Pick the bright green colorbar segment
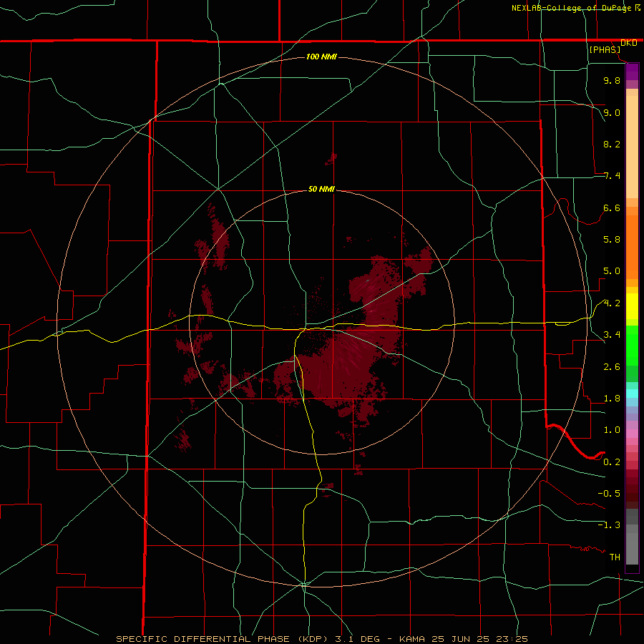Viewport: 644px width, 644px height. tap(632, 345)
